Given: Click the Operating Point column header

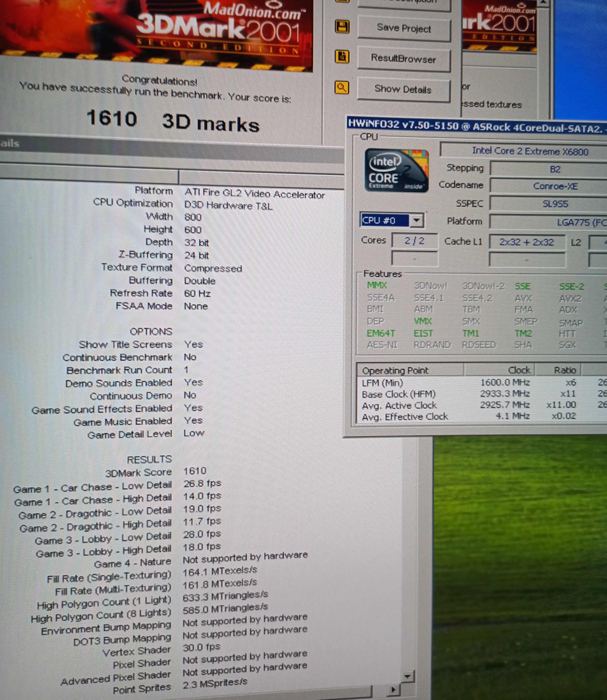Looking at the screenshot, I should point(410,370).
